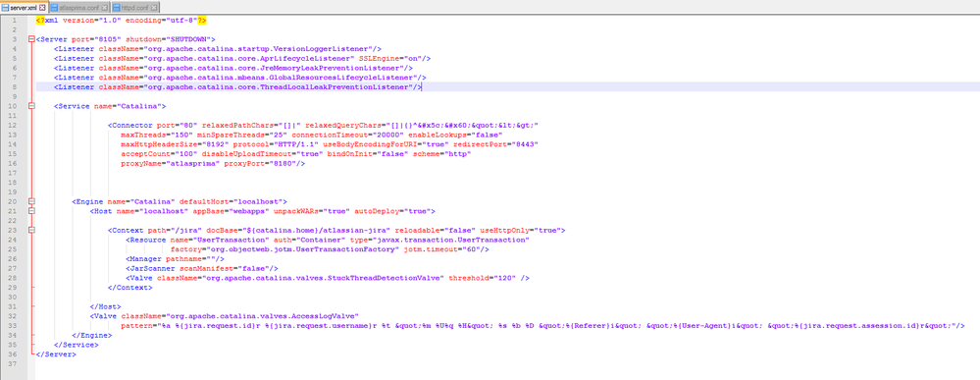Click line number 36 in the margin

pyautogui.click(x=14, y=354)
